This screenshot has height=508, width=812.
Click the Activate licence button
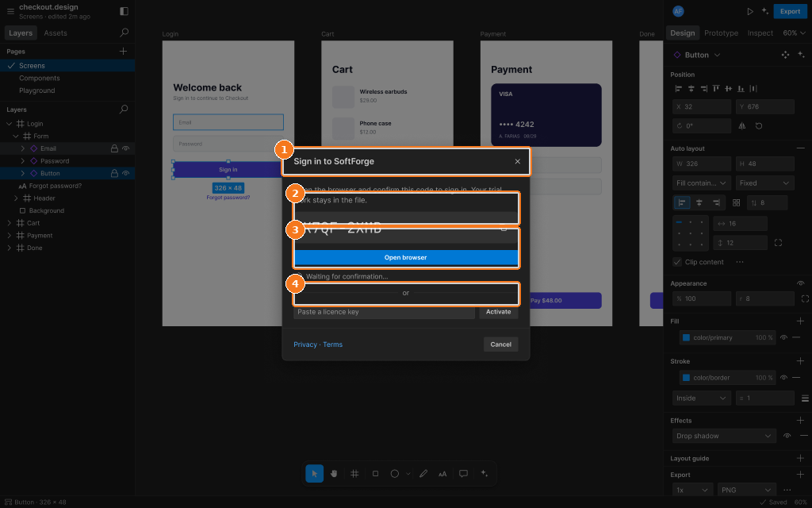pos(498,311)
